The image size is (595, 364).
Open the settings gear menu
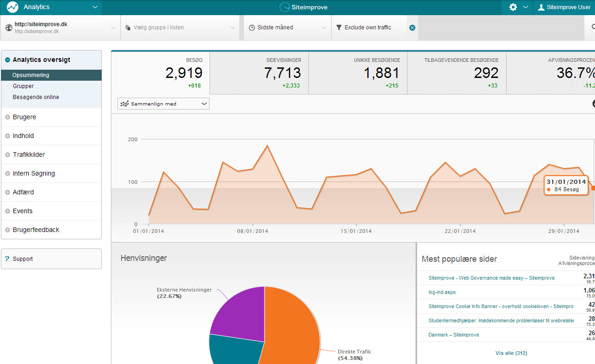513,7
